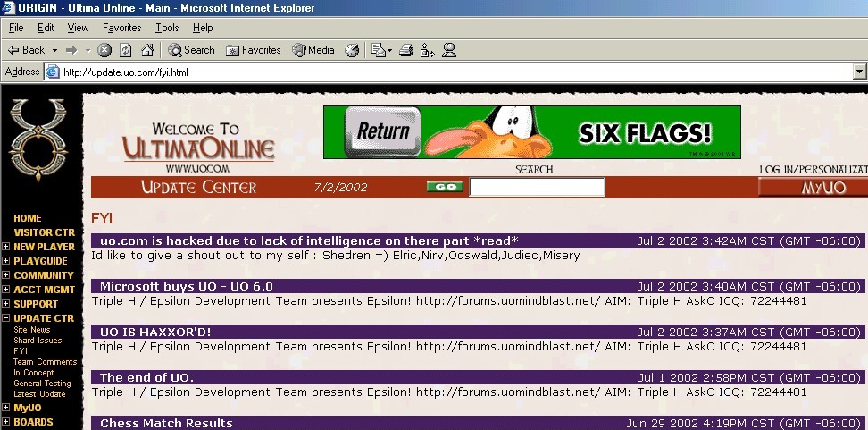Open the View menu

78,28
